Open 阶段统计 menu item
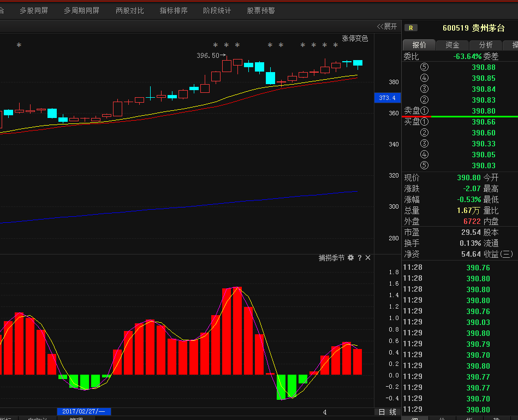Viewport: 518px width, 420px height. [217, 10]
